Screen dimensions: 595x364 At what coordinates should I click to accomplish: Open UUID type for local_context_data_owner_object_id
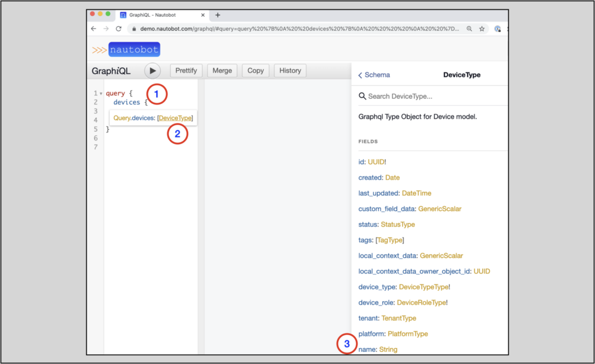tap(482, 272)
